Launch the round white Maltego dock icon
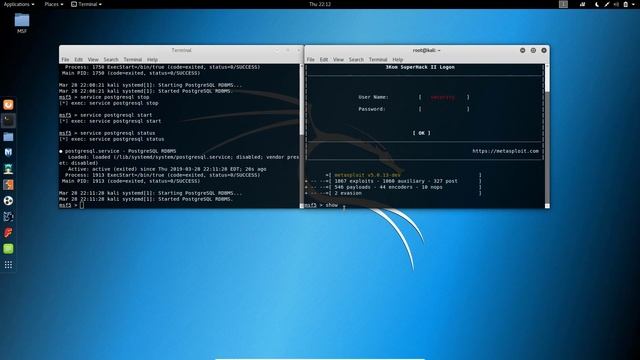The width and height of the screenshot is (640, 360). [8, 200]
